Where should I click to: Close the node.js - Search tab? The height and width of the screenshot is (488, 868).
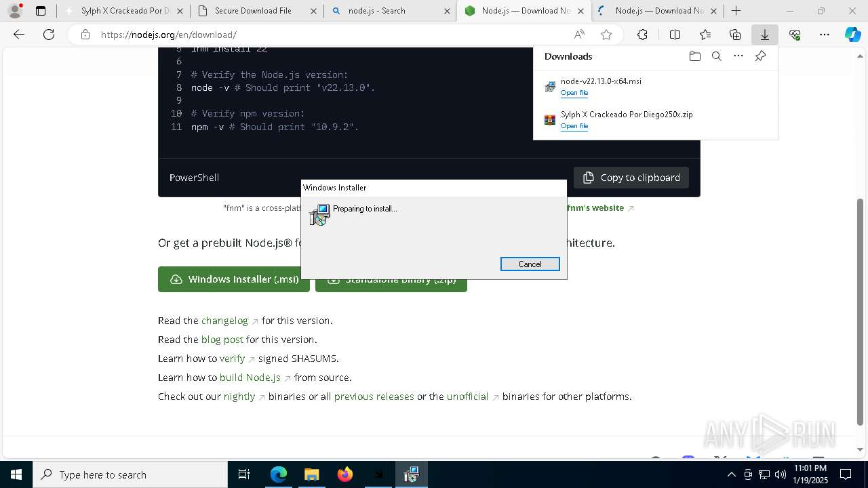tap(447, 11)
